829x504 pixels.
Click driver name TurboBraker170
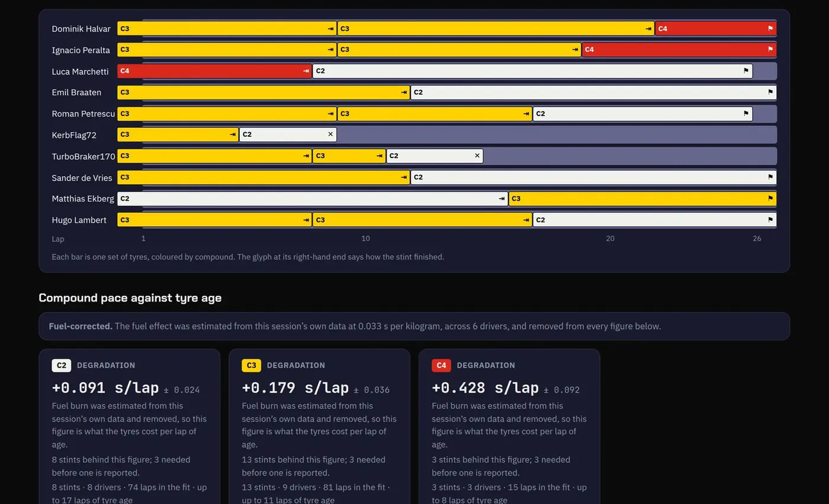pos(83,156)
